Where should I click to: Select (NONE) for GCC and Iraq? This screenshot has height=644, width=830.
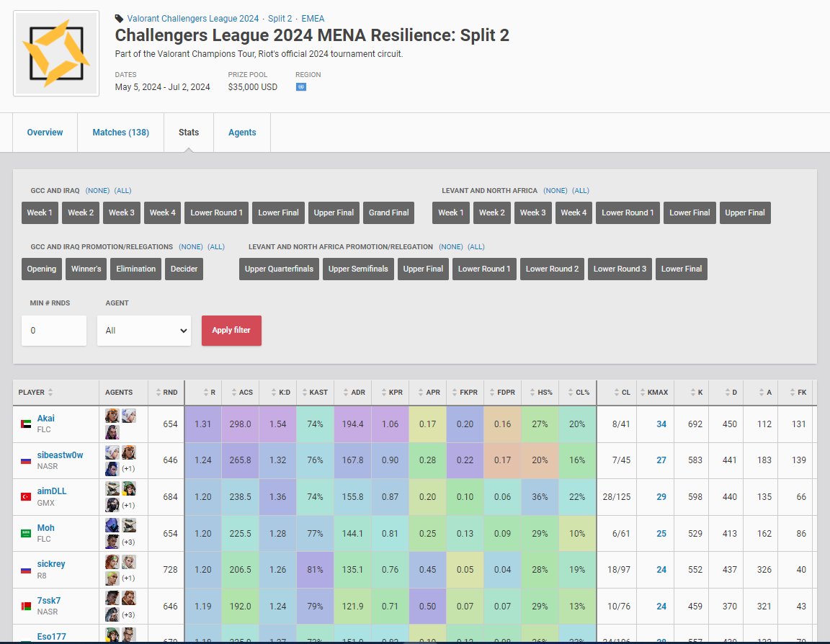[97, 190]
